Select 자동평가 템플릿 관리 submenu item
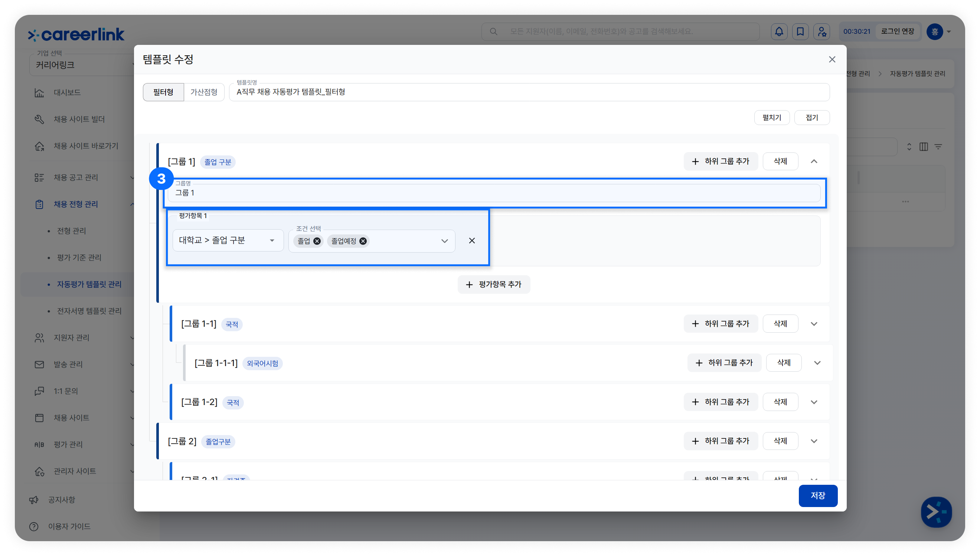 89,284
